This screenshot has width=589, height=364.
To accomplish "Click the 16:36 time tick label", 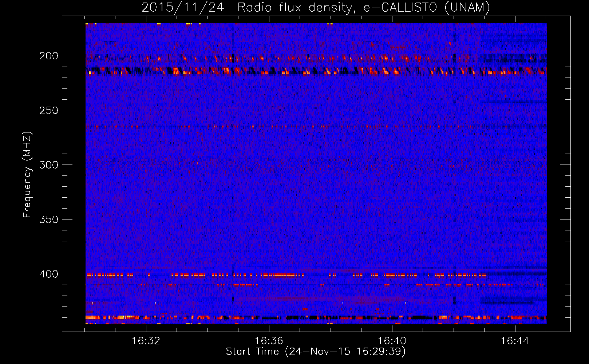I will click(269, 341).
